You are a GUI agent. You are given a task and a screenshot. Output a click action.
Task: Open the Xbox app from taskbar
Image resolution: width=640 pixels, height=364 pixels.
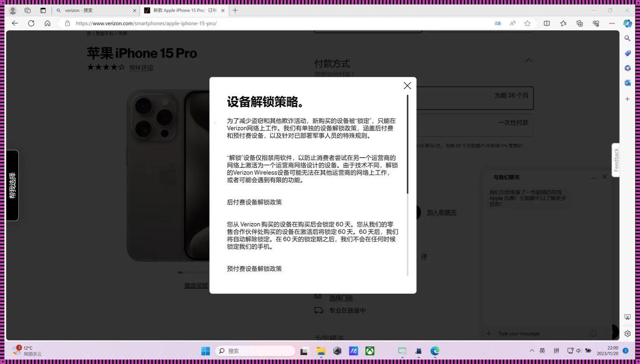coord(370,351)
